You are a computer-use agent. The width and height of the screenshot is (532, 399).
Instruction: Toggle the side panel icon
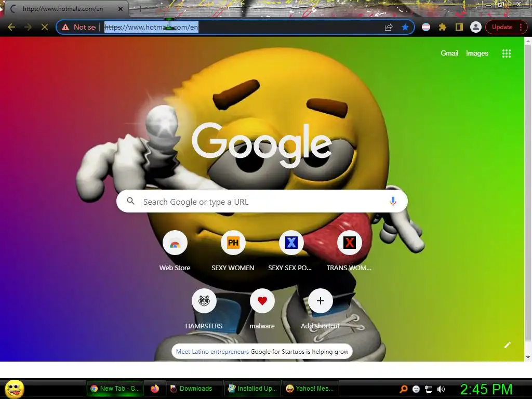point(459,27)
